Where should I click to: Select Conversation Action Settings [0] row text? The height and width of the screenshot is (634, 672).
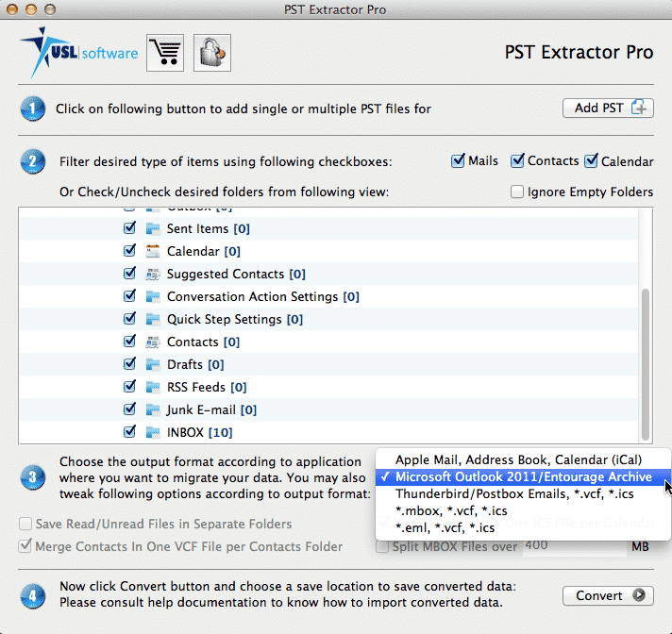(263, 296)
